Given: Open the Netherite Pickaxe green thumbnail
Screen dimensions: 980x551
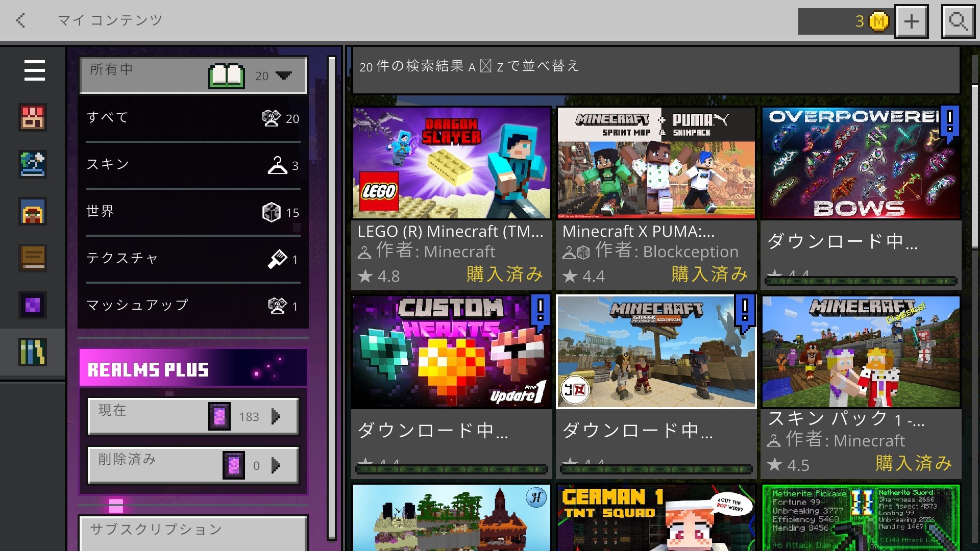Looking at the screenshot, I should tap(861, 518).
